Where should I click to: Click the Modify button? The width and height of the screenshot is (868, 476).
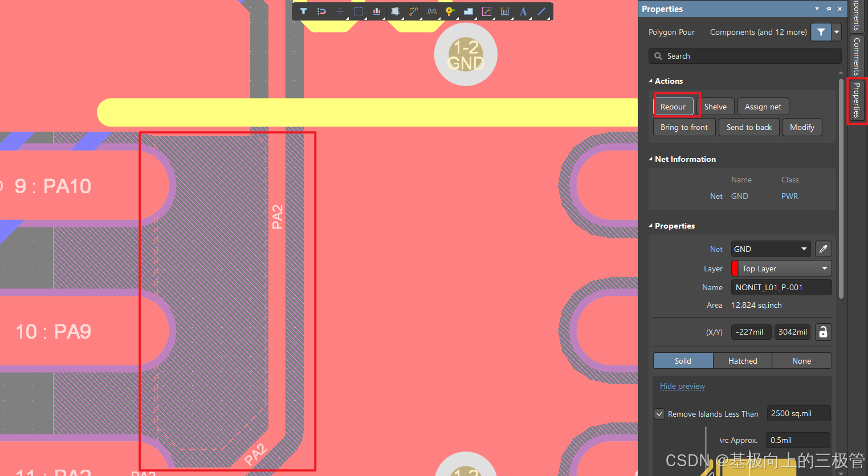pos(802,127)
